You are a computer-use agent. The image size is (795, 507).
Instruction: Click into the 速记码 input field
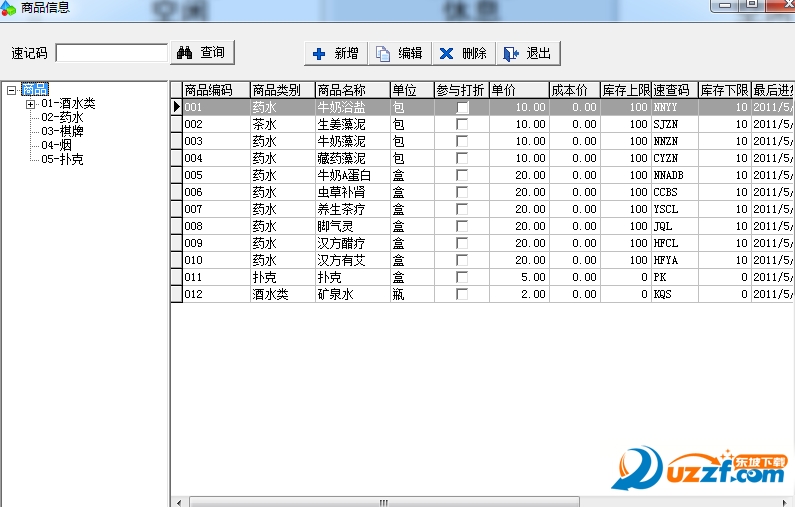(x=112, y=53)
